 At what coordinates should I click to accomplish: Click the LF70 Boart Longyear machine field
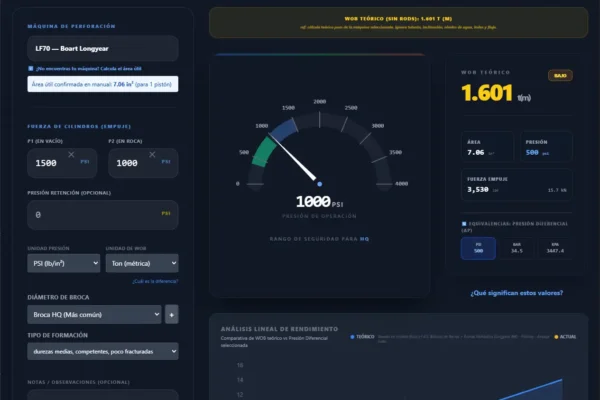103,49
